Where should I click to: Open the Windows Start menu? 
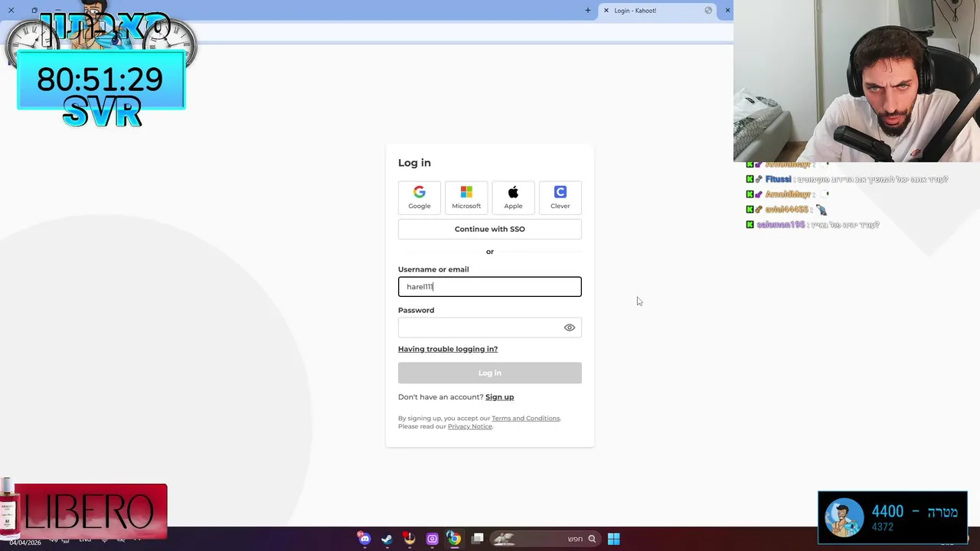(613, 539)
